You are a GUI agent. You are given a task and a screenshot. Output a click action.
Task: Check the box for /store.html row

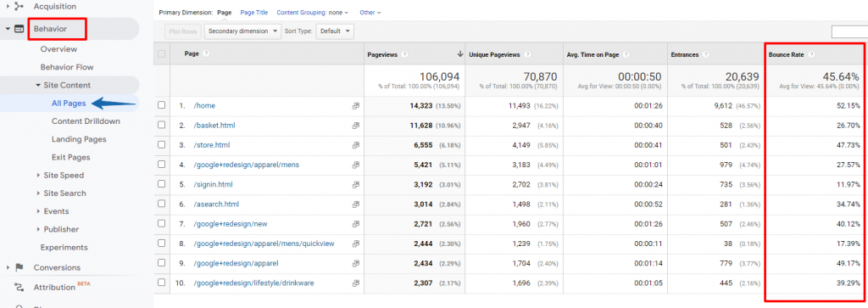tap(162, 144)
